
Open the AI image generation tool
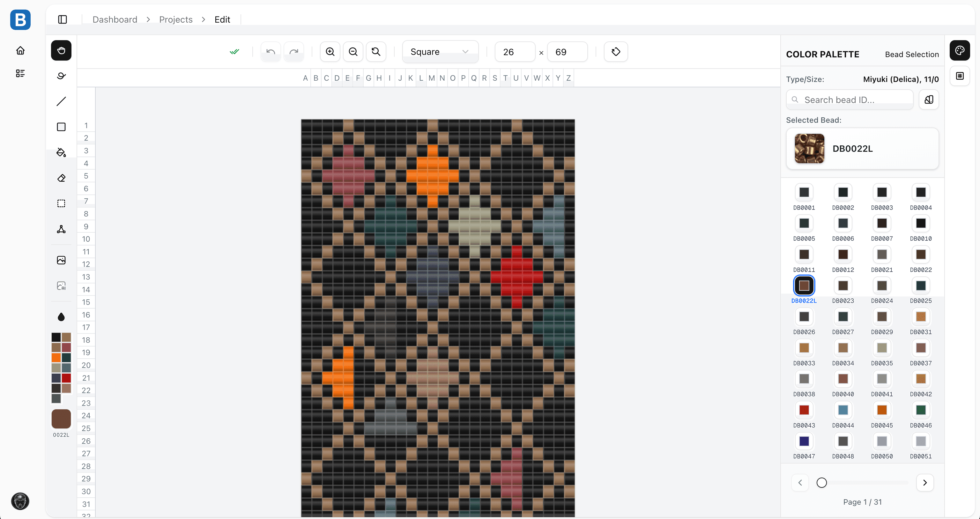(x=61, y=285)
